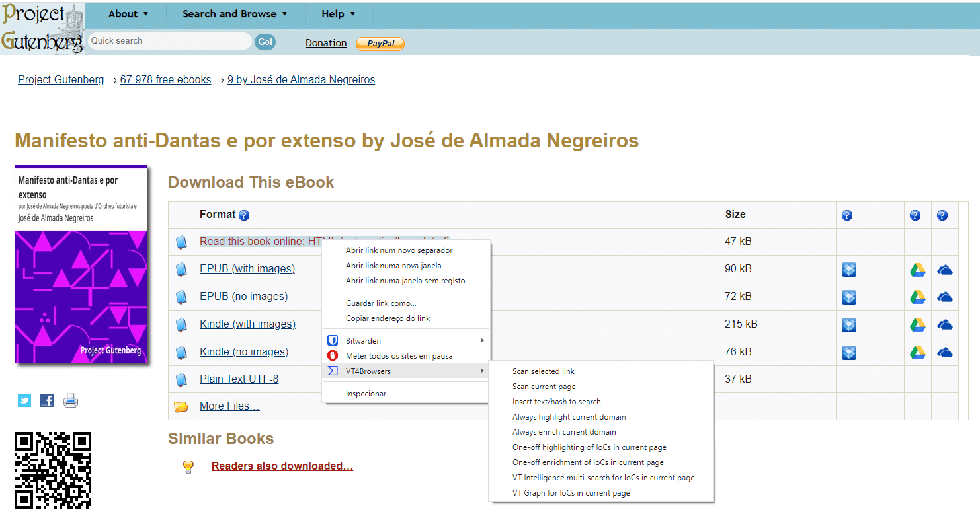980x516 pixels.
Task: Click the PayPal donation button
Action: [380, 44]
